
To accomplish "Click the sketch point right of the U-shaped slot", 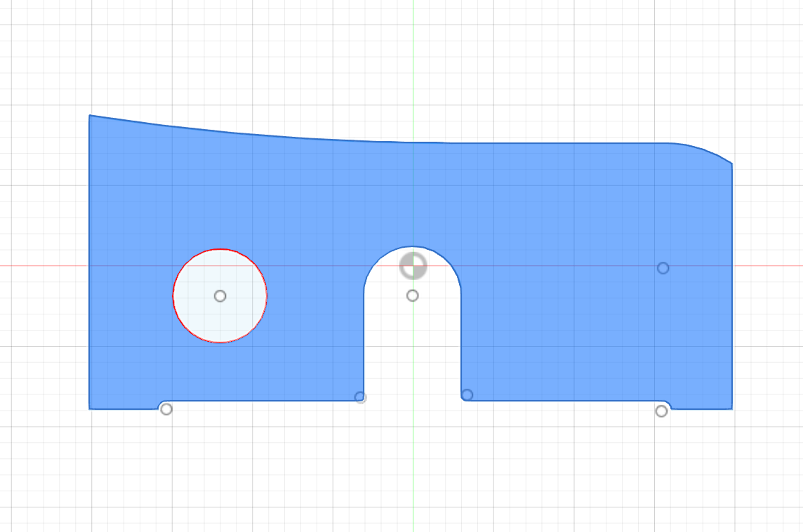I will point(466,394).
